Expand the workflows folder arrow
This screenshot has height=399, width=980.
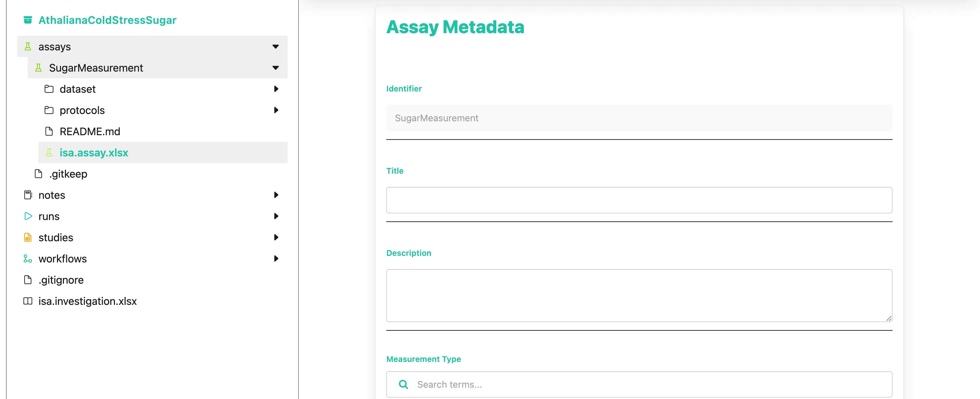[276, 258]
